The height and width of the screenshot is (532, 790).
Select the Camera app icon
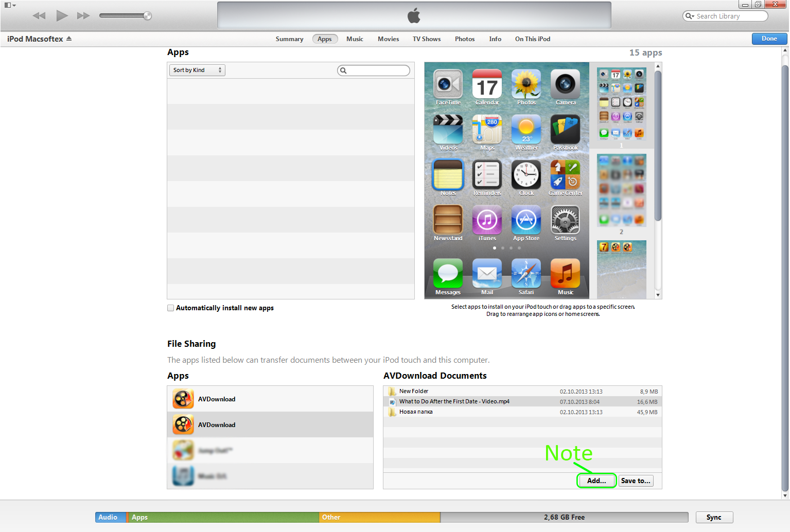[x=565, y=84]
